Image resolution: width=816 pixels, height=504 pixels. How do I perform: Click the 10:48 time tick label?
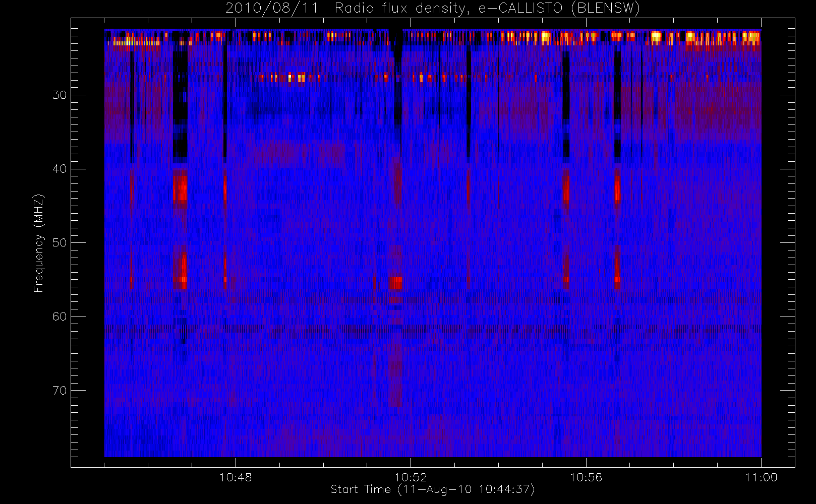coord(236,477)
